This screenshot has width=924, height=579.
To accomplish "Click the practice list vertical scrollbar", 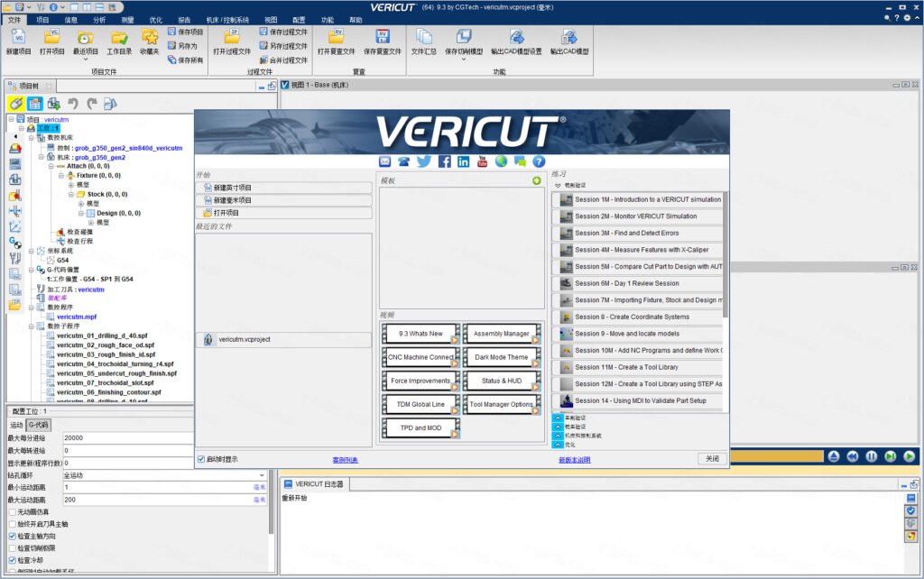I will click(725, 254).
